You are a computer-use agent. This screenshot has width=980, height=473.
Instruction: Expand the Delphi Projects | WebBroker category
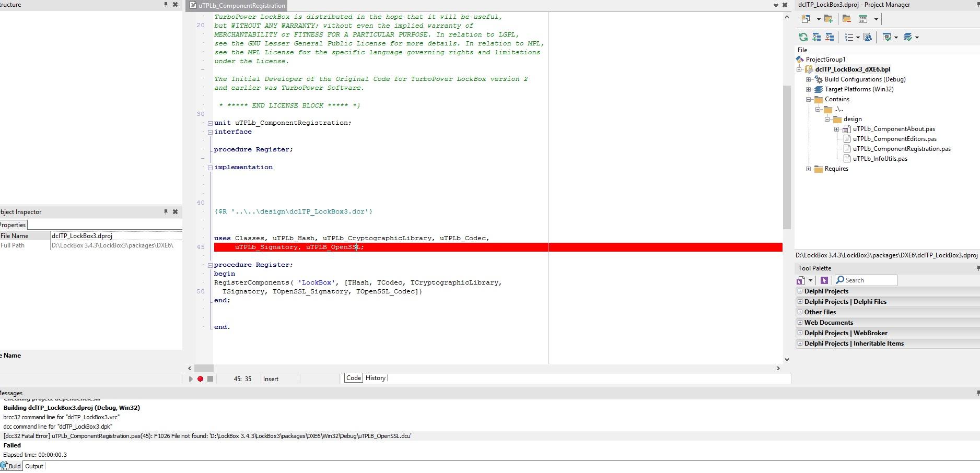coord(800,333)
